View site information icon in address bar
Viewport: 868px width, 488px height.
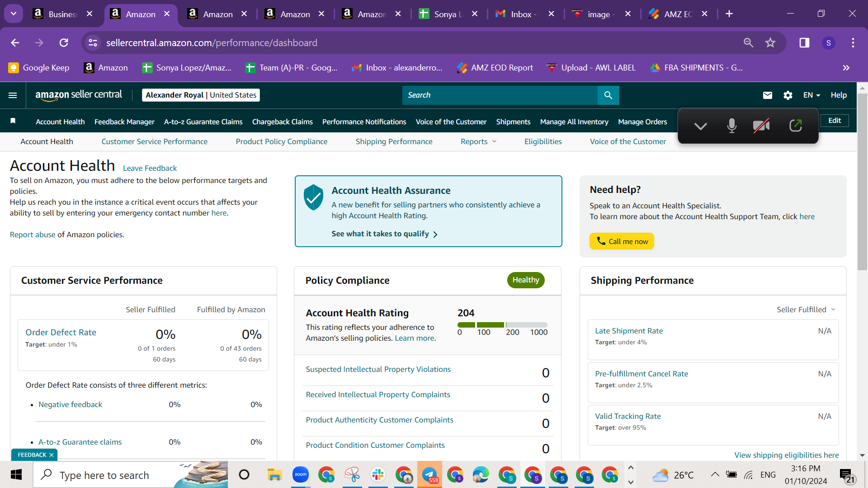[x=93, y=43]
